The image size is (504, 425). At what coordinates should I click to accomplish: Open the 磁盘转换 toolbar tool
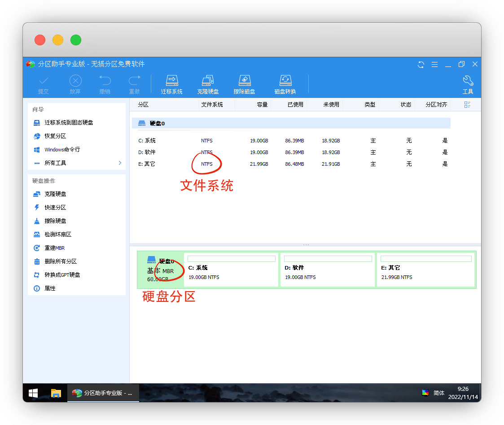(285, 81)
